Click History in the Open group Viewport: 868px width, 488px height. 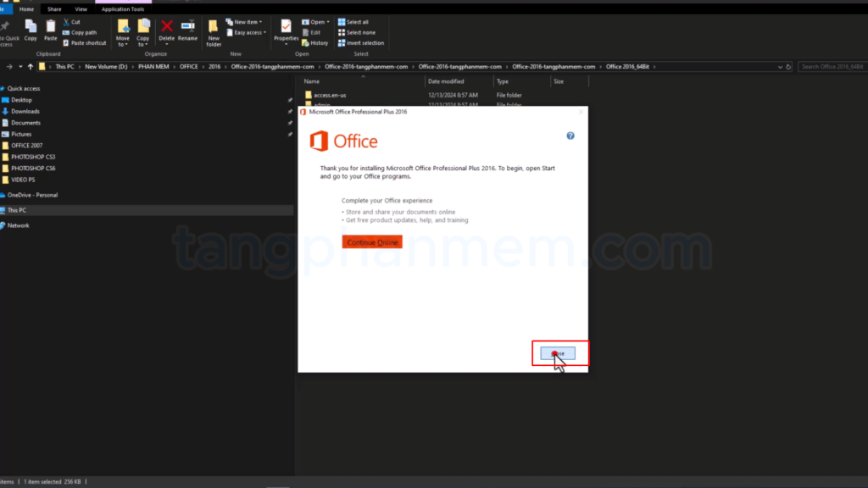(315, 43)
